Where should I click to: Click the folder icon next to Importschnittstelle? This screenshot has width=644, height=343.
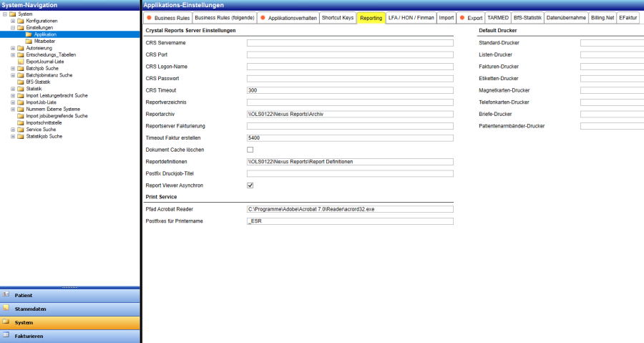tap(21, 122)
